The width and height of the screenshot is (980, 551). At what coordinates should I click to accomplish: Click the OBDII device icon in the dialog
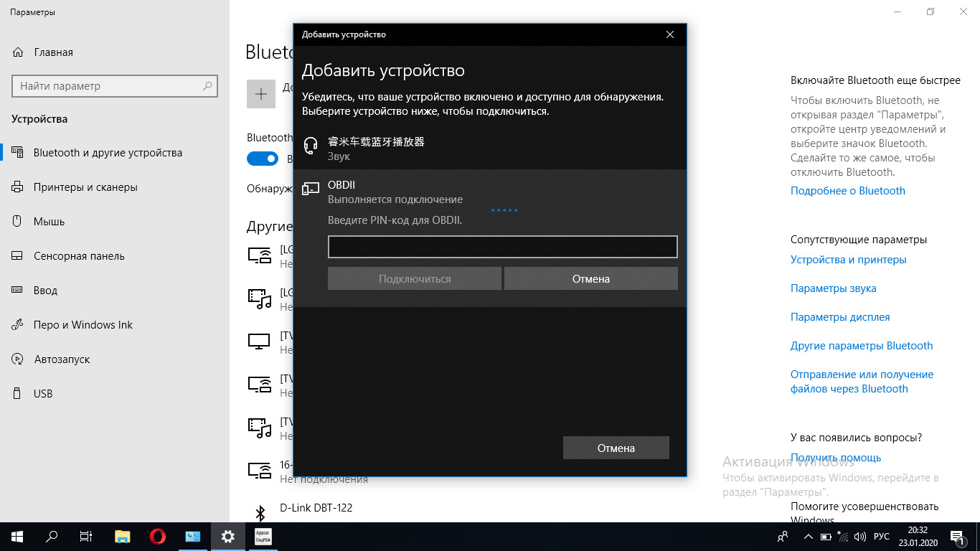(311, 189)
